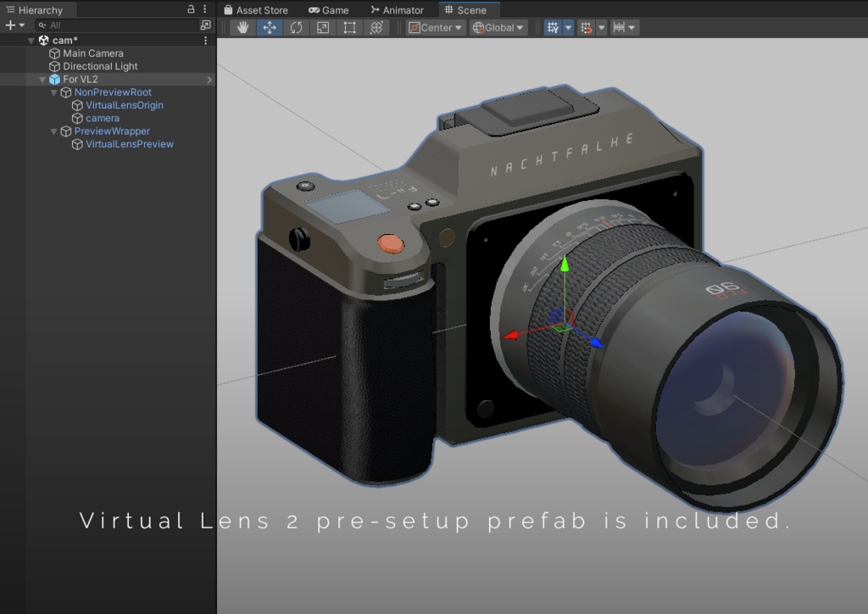Select VirtualLensOrigin in the hierarchy
The image size is (868, 614).
[x=125, y=105]
